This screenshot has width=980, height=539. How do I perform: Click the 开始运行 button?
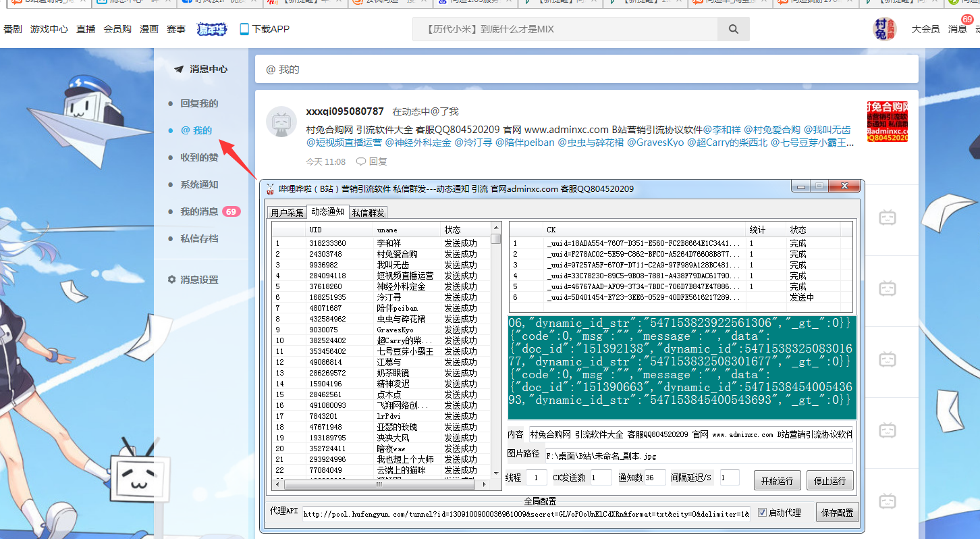(x=778, y=480)
